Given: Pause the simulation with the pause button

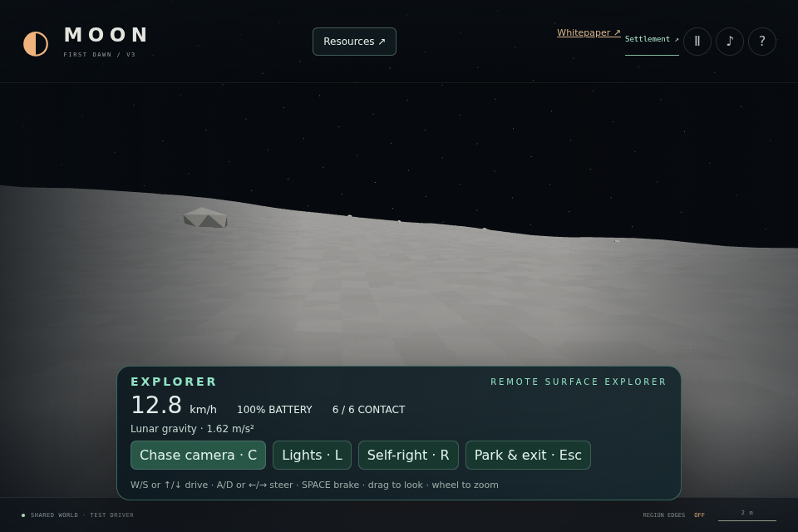Looking at the screenshot, I should 697,42.
